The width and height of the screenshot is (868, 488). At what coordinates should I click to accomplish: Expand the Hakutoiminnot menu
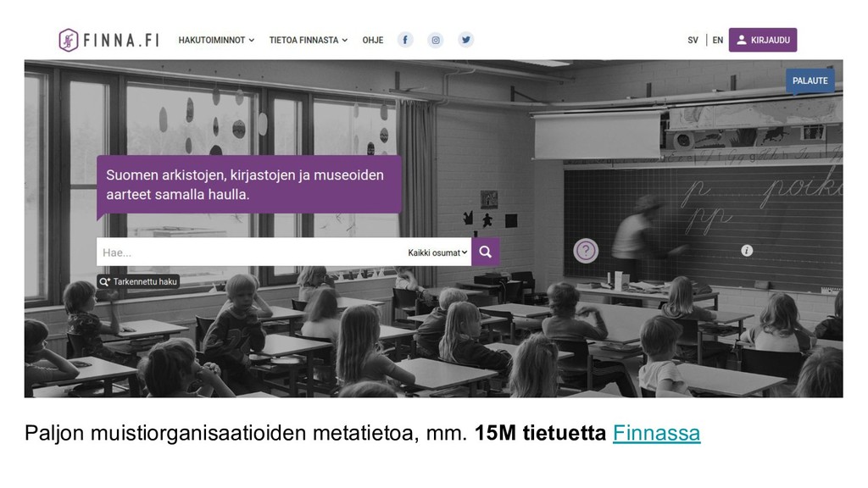pyautogui.click(x=216, y=40)
